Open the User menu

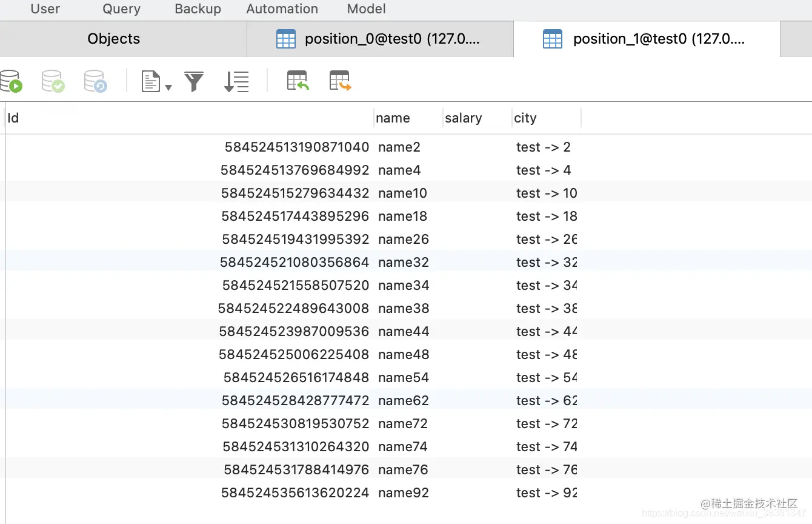pos(44,9)
